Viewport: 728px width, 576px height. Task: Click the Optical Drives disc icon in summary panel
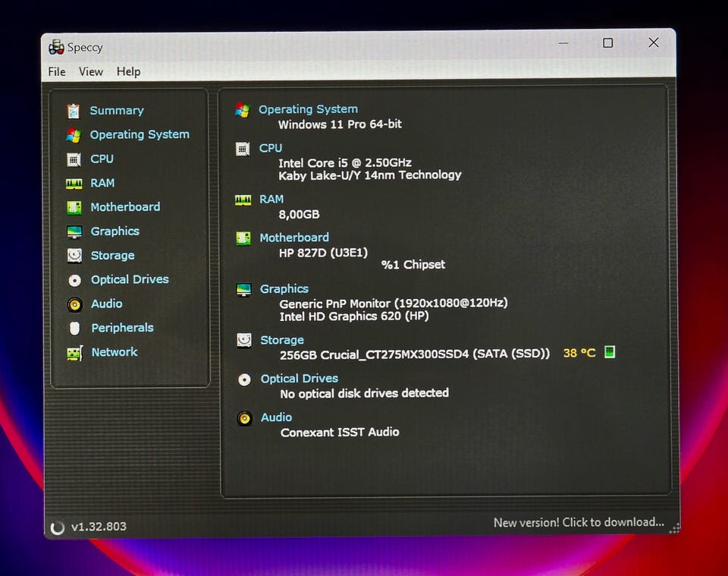tap(244, 379)
